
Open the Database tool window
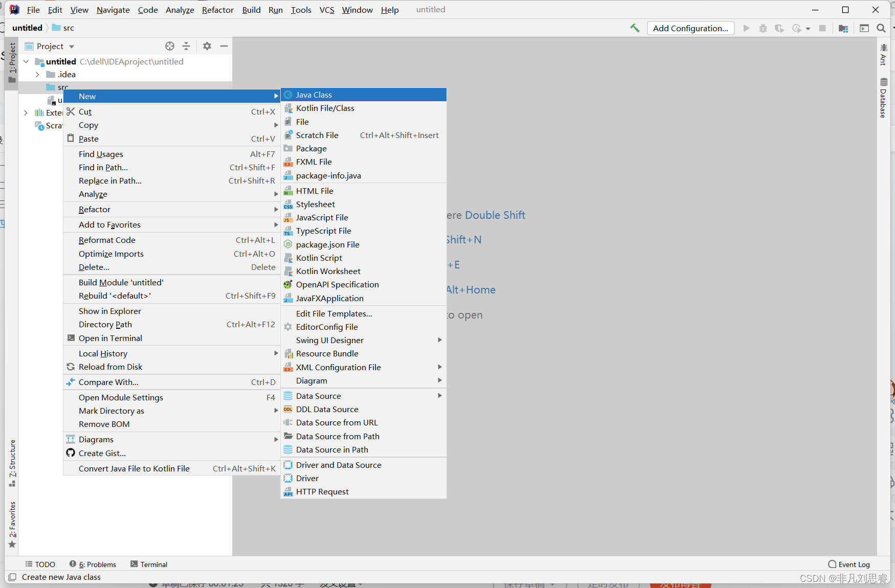click(883, 98)
